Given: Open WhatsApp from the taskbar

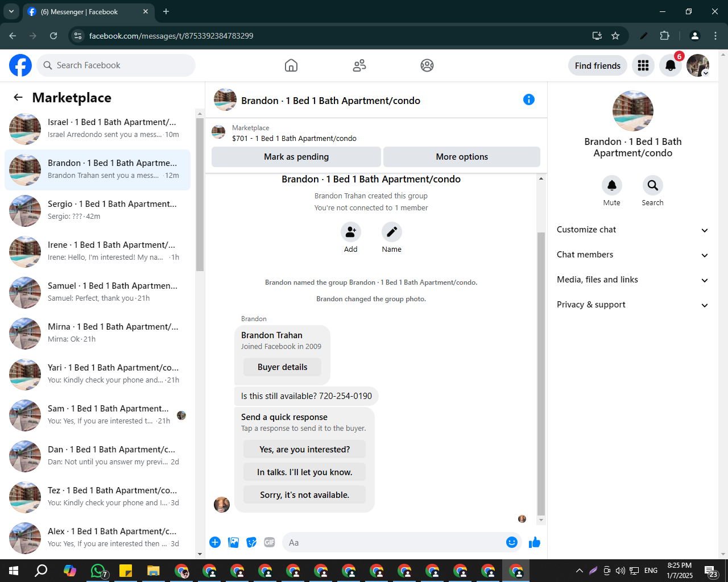Looking at the screenshot, I should click(98, 571).
